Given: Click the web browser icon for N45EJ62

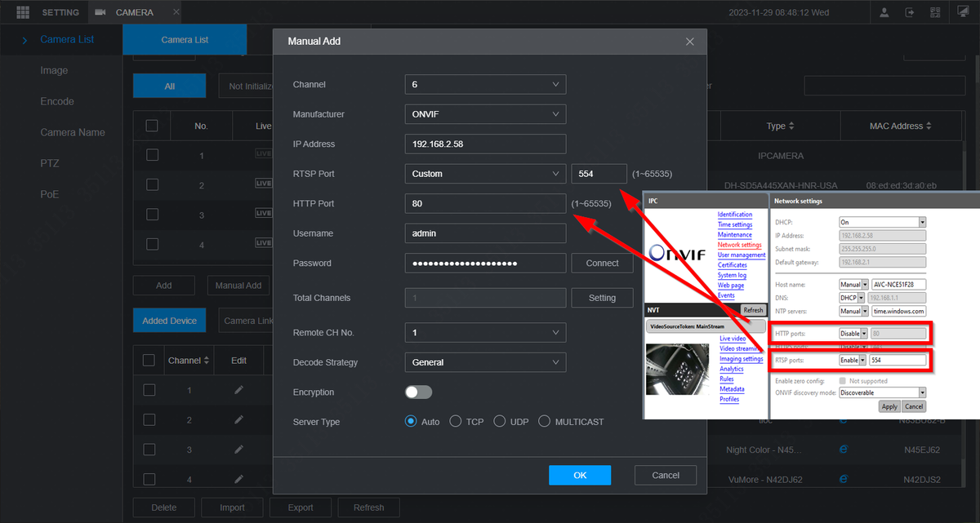Looking at the screenshot, I should coord(845,449).
